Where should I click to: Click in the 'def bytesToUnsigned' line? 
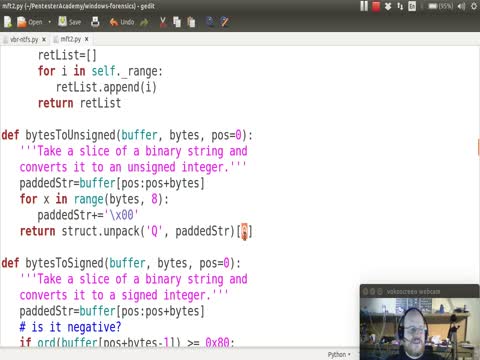click(x=127, y=135)
